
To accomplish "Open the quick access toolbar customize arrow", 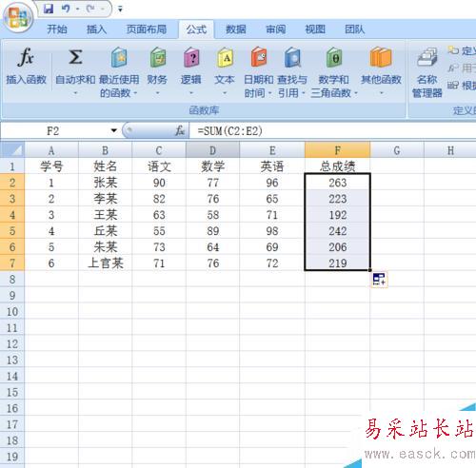I will pyautogui.click(x=120, y=10).
